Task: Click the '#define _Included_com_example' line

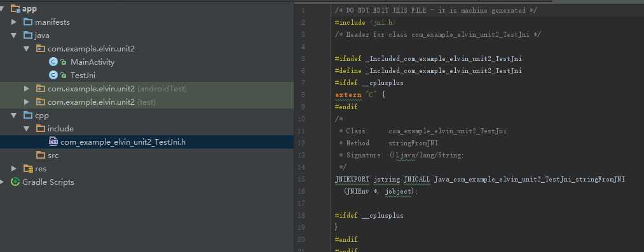Action: (428, 71)
